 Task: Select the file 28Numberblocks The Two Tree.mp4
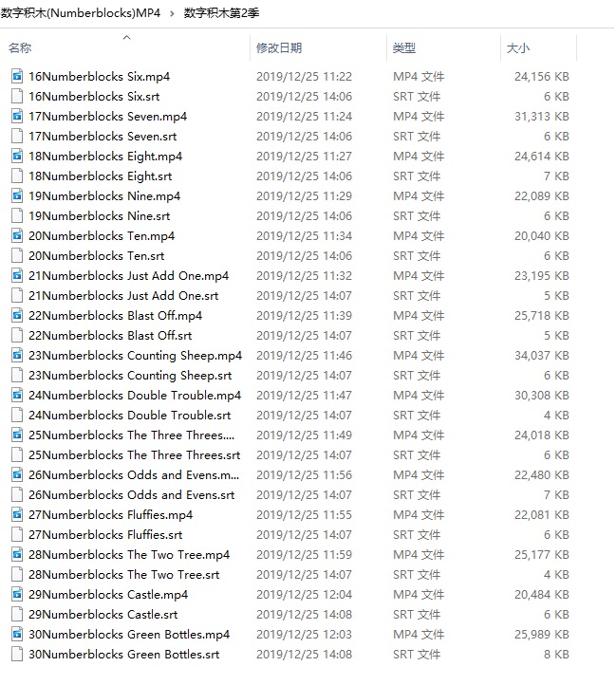(x=128, y=554)
